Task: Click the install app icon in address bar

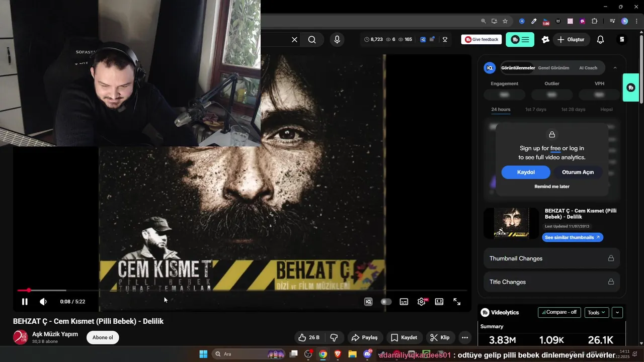Action: pos(494,21)
